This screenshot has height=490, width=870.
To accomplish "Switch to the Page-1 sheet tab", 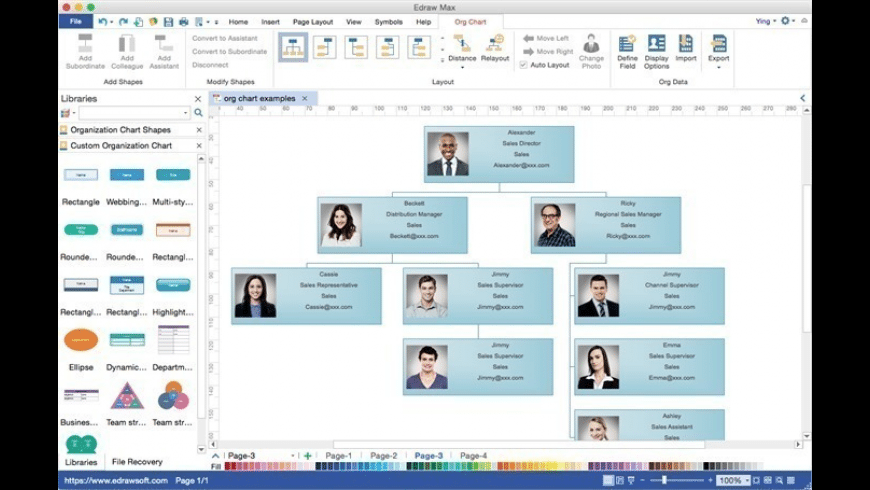I will coord(338,456).
